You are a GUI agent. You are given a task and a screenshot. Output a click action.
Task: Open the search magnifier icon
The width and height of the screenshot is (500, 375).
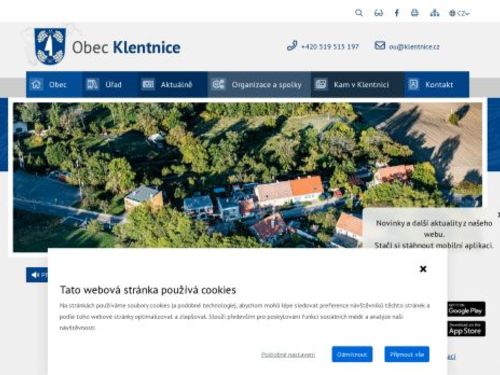click(359, 13)
